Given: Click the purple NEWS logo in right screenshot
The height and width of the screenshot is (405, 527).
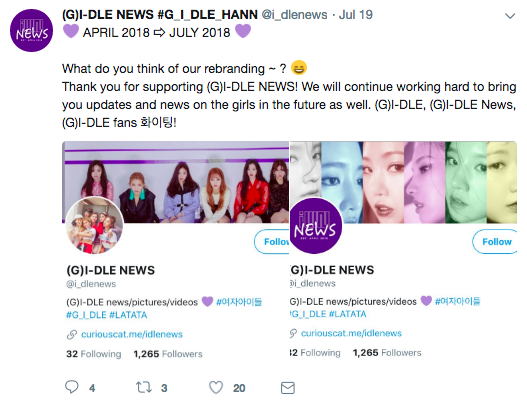Looking at the screenshot, I should [316, 226].
